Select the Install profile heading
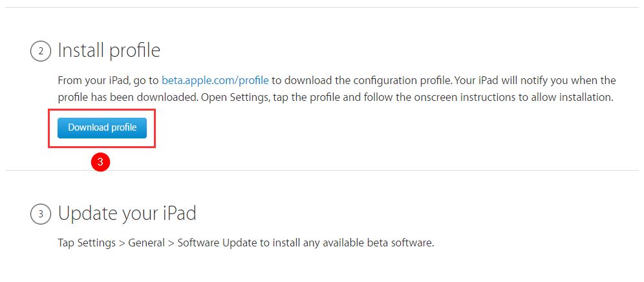 [x=109, y=50]
